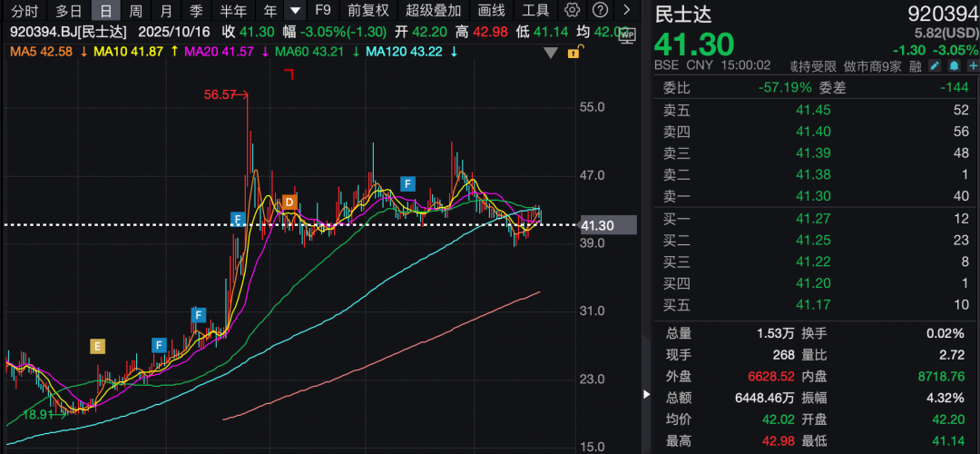Click the pencil edit note icon

pos(936,66)
